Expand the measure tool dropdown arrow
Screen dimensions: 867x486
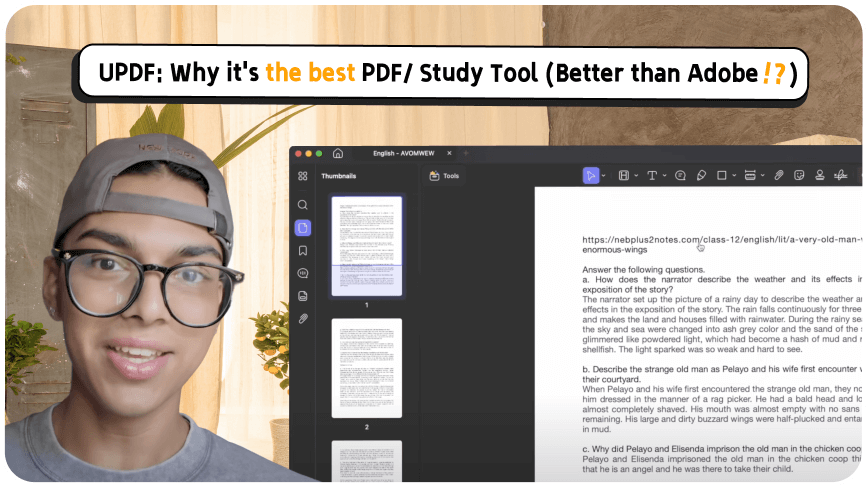coord(762,176)
